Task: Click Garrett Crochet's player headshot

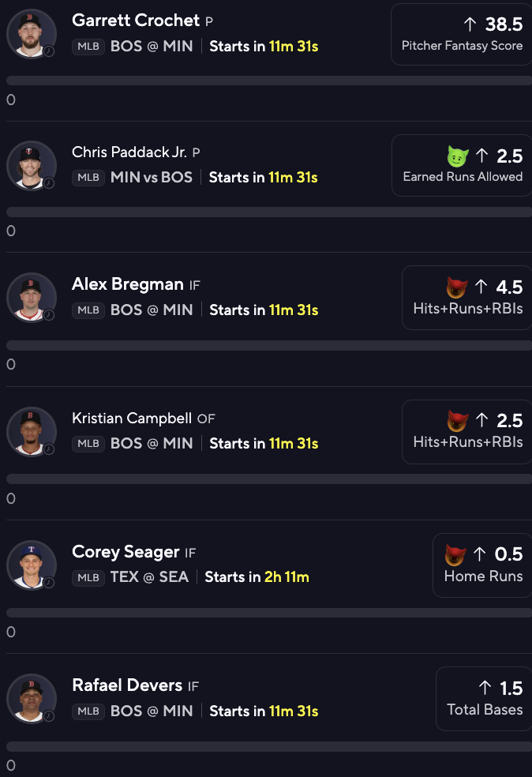Action: pyautogui.click(x=32, y=33)
